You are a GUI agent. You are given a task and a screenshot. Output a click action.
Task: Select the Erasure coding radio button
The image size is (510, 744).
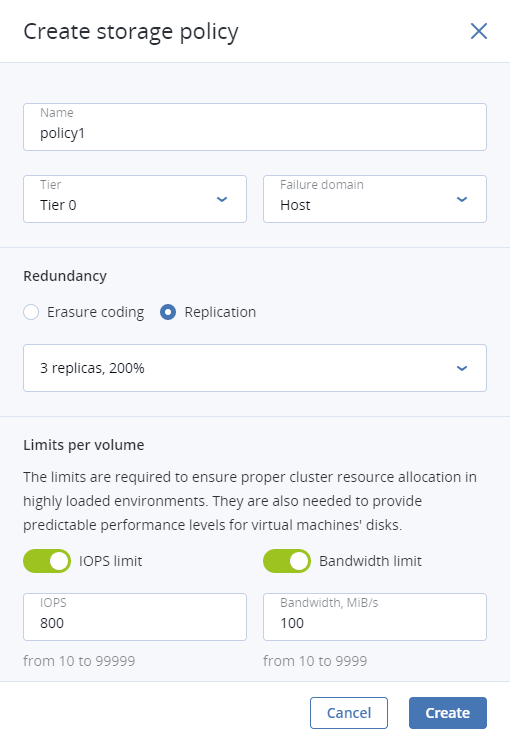(31, 312)
